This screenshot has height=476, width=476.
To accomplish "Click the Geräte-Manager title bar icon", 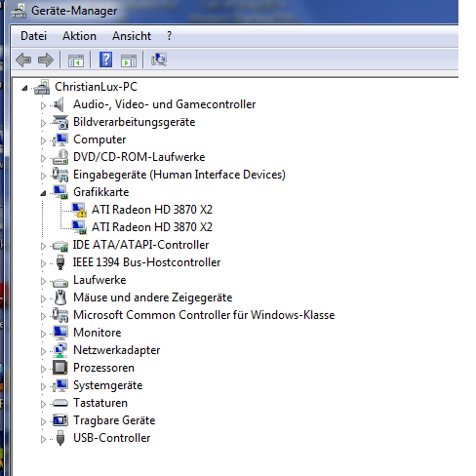I will click(x=19, y=11).
